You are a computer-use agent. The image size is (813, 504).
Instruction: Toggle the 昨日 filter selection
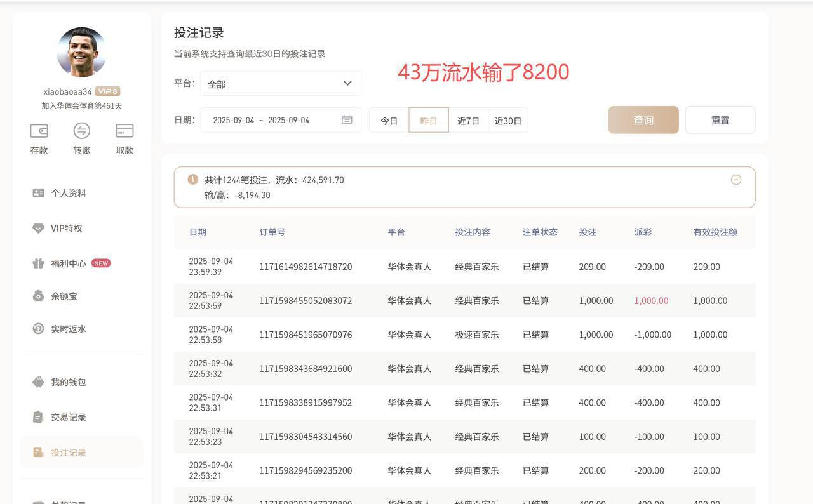[x=428, y=120]
